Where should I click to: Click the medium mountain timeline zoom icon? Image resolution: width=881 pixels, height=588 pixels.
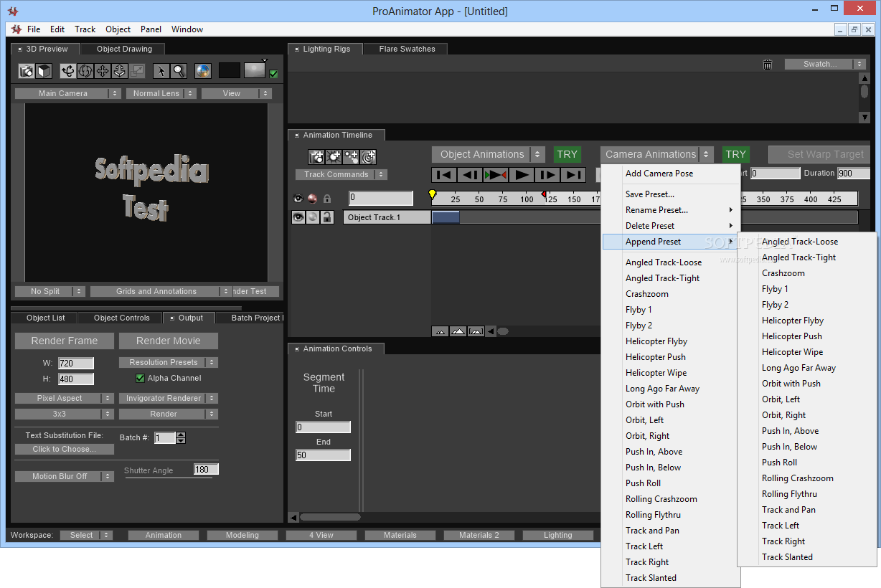458,331
